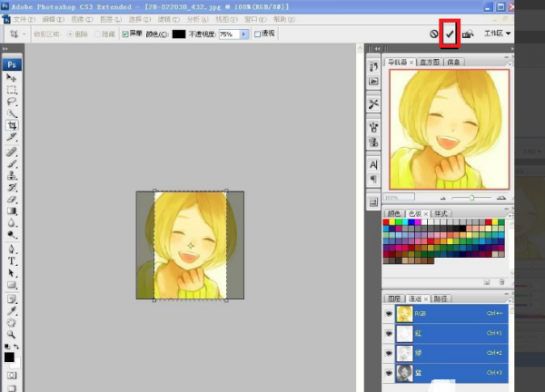Image resolution: width=545 pixels, height=392 pixels.
Task: Swap foreground and background colors
Action: pyautogui.click(x=16, y=347)
